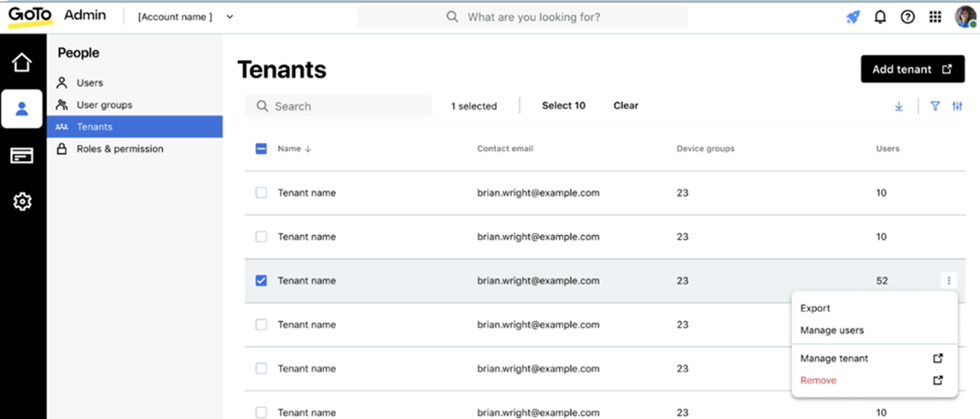Click the download arrow icon above table
Screen dimensions: 980x419
[899, 106]
